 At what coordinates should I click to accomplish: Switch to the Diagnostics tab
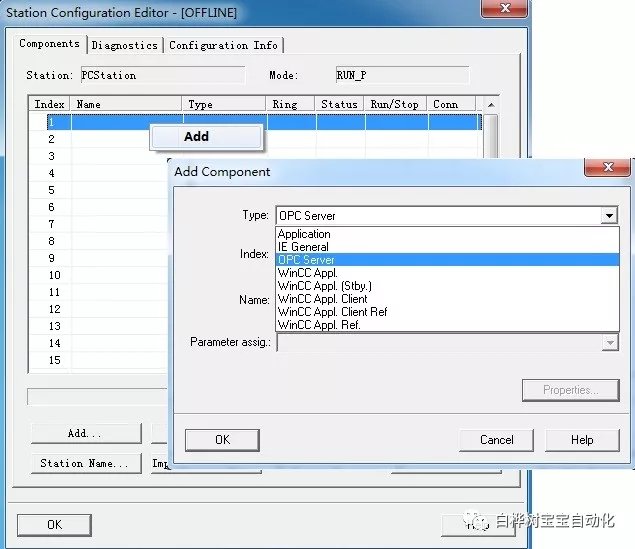[x=125, y=45]
